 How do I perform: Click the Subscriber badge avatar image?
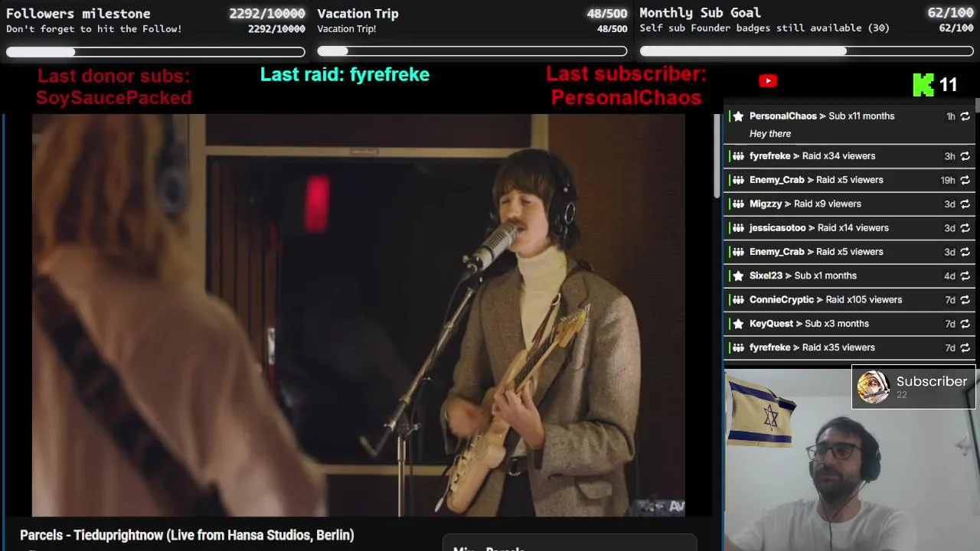pyautogui.click(x=873, y=387)
